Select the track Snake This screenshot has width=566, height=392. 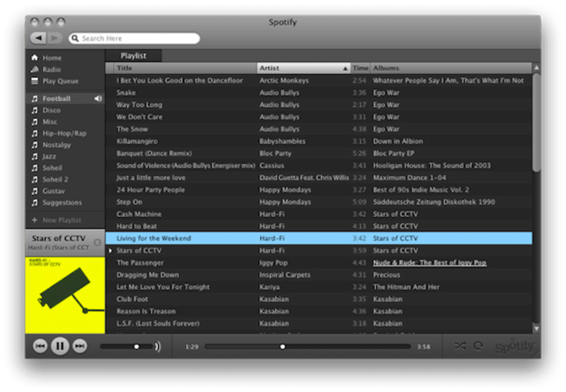(x=318, y=93)
